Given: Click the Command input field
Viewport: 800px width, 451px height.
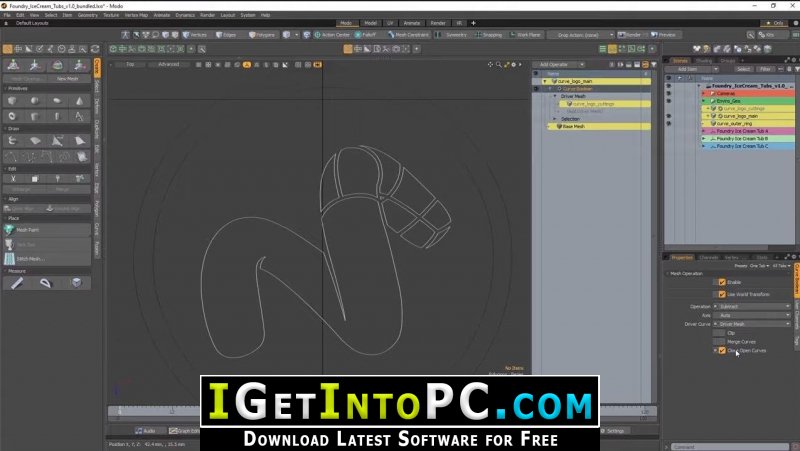Looking at the screenshot, I should tap(730, 447).
